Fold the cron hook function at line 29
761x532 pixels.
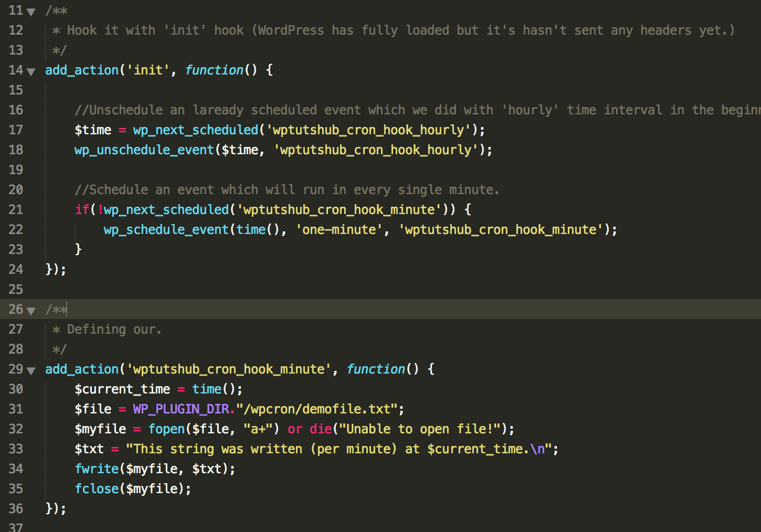31,371
